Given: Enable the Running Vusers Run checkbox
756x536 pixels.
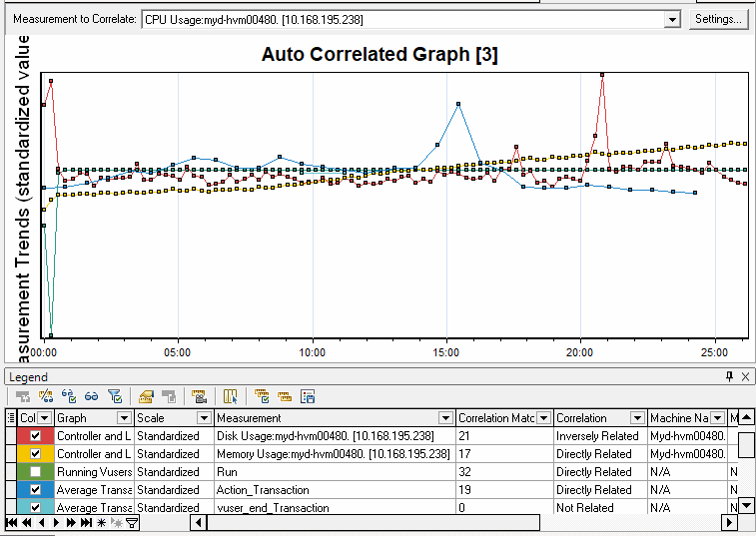Looking at the screenshot, I should click(36, 472).
